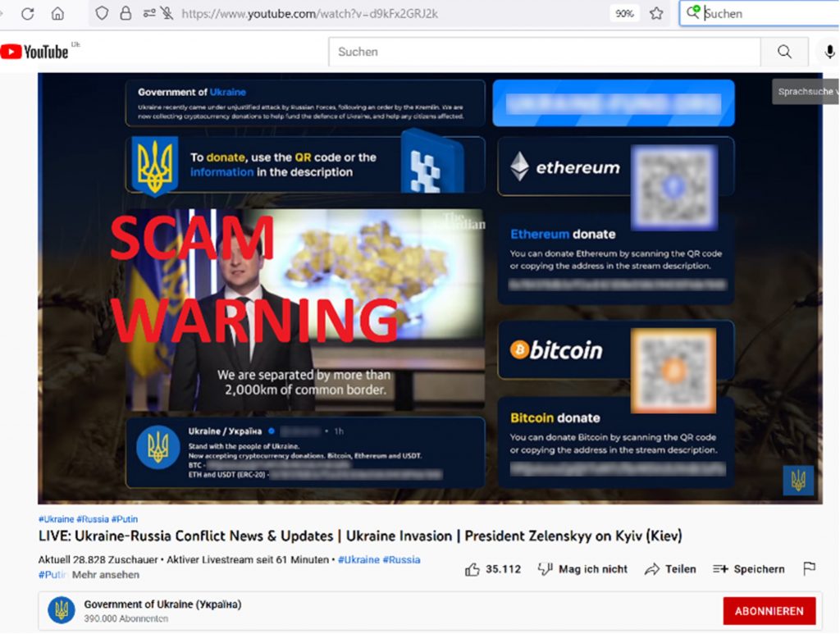Viewport: 840px width, 634px height.
Task: Start voice search with the microphone icon
Action: click(829, 52)
